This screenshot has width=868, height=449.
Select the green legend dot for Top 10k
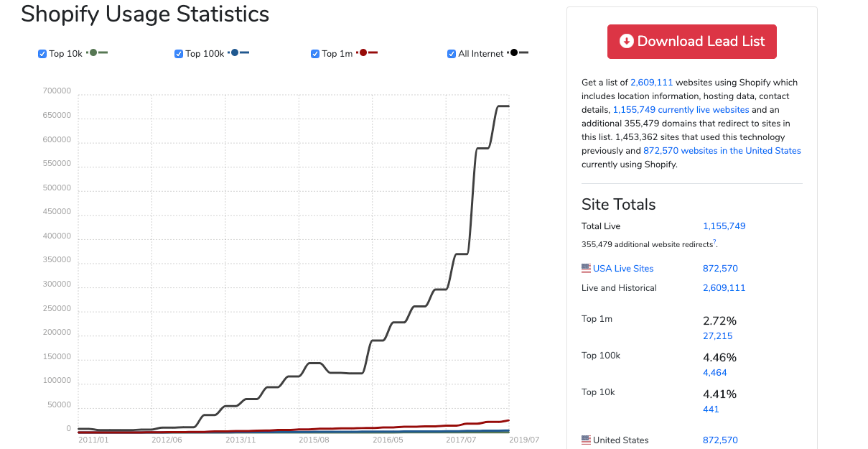94,52
